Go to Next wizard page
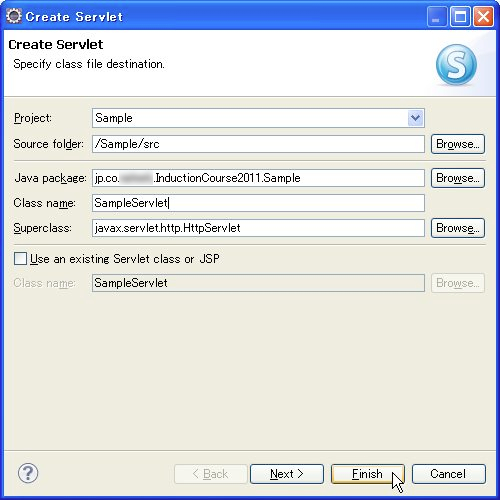Screen dimensions: 500x500 pyautogui.click(x=287, y=474)
